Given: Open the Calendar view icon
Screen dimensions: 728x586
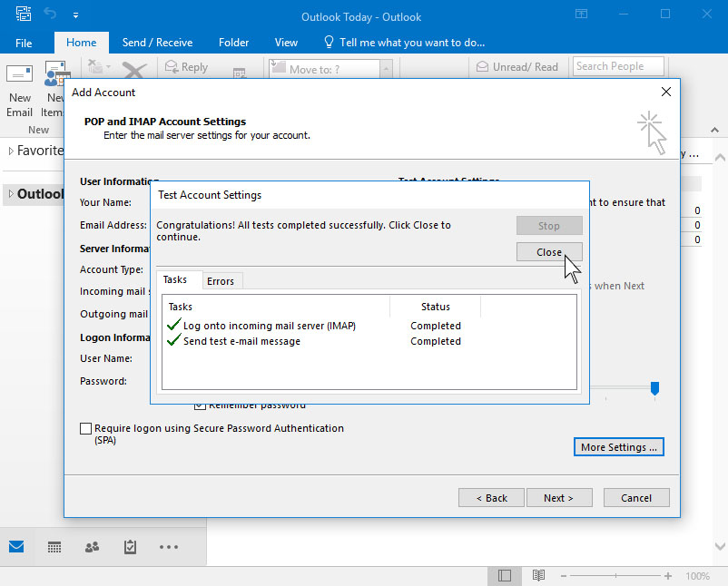Looking at the screenshot, I should pos(54,547).
